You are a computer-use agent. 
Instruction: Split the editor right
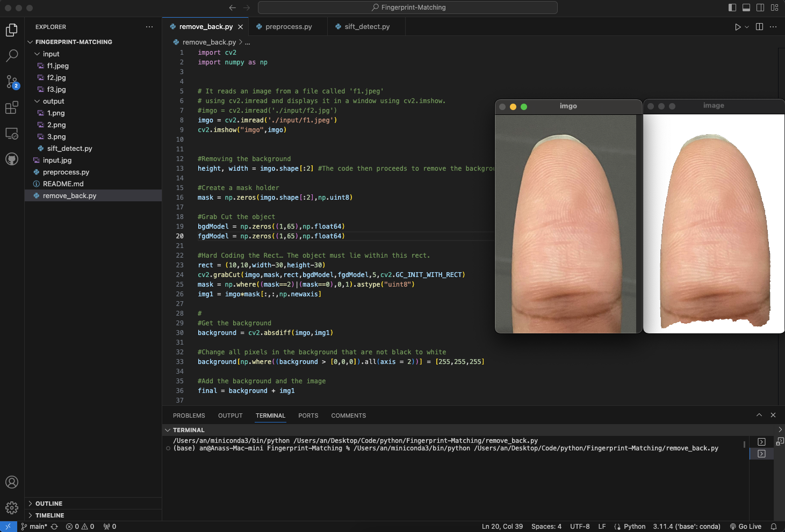pos(759,27)
